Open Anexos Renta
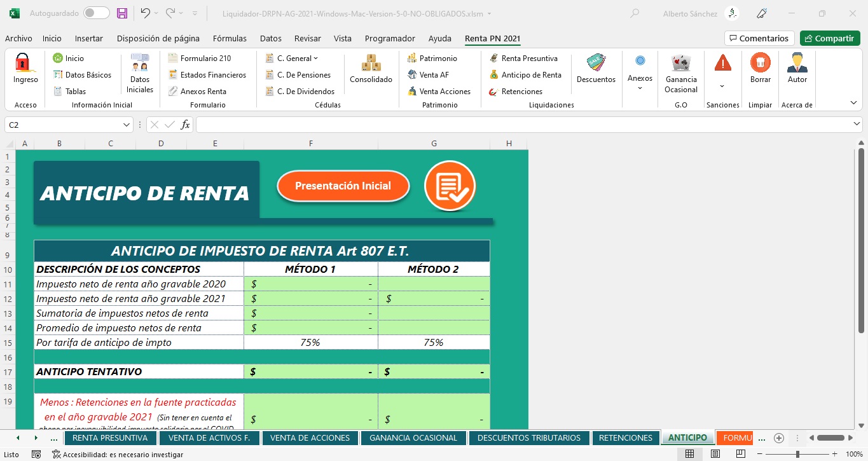 [197, 91]
